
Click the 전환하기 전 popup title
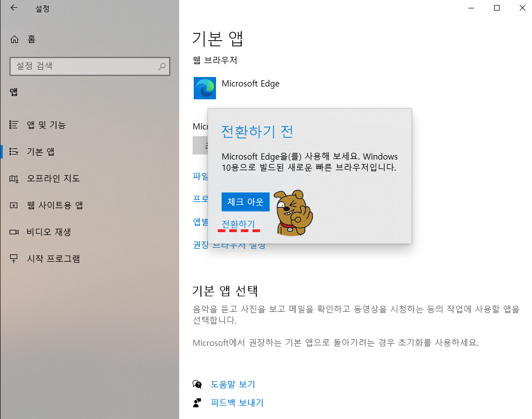pyautogui.click(x=257, y=132)
